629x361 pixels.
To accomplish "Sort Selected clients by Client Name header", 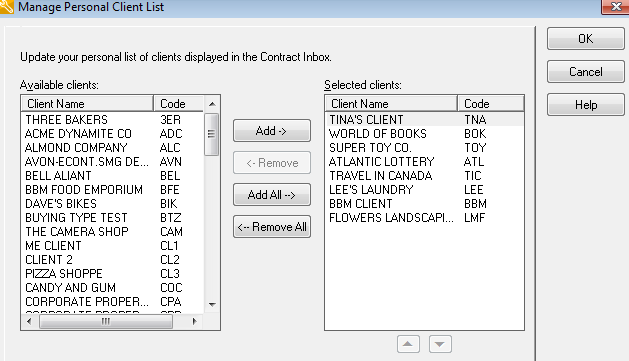I will 391,103.
